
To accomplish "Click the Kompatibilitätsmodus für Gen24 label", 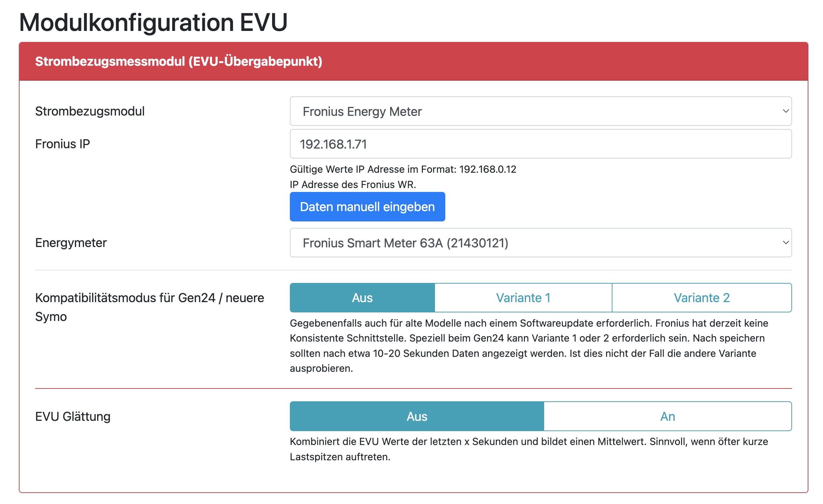I will pos(149,307).
